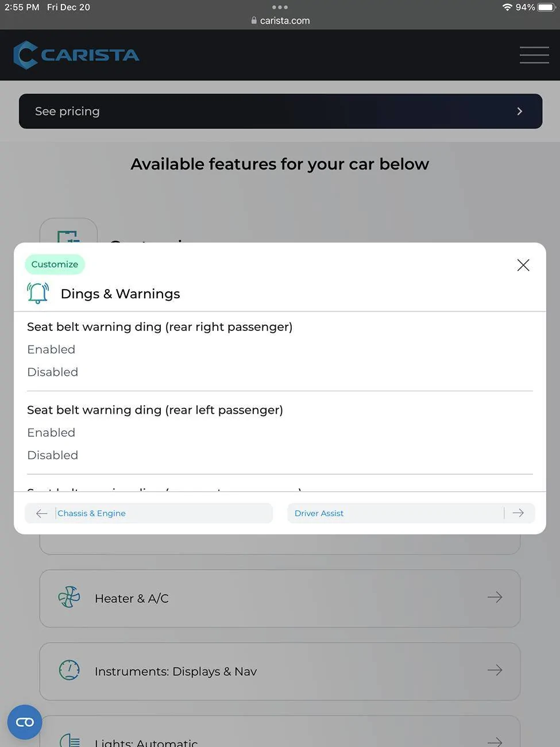Click the Lights: Automatic headlight icon
Image resolution: width=560 pixels, height=747 pixels.
click(x=69, y=740)
